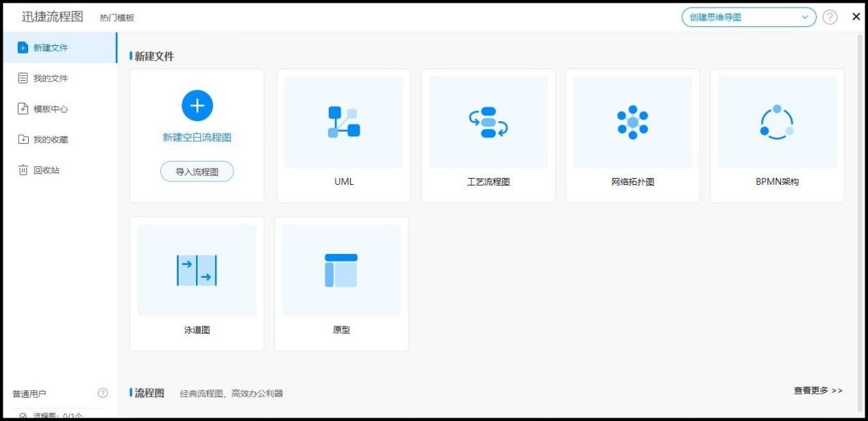
Task: Click the blue plus icon to create blank flowchart
Action: (x=197, y=105)
